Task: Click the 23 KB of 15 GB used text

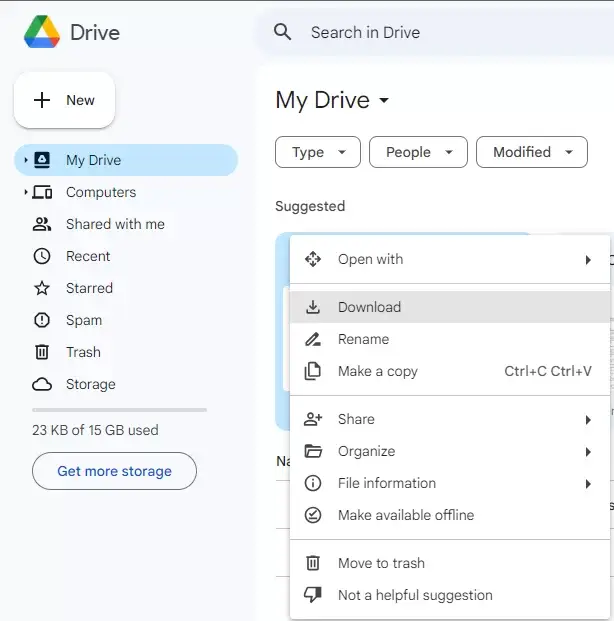Action: pyautogui.click(x=95, y=430)
